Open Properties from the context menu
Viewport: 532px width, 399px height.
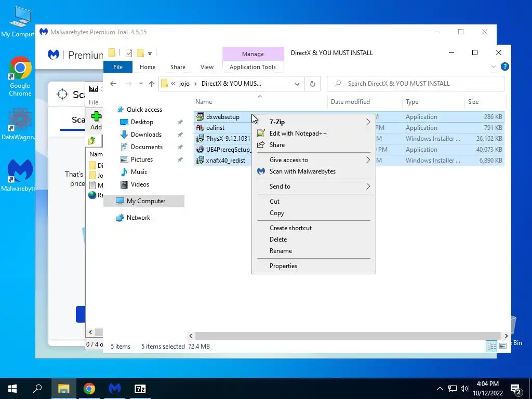click(313, 266)
